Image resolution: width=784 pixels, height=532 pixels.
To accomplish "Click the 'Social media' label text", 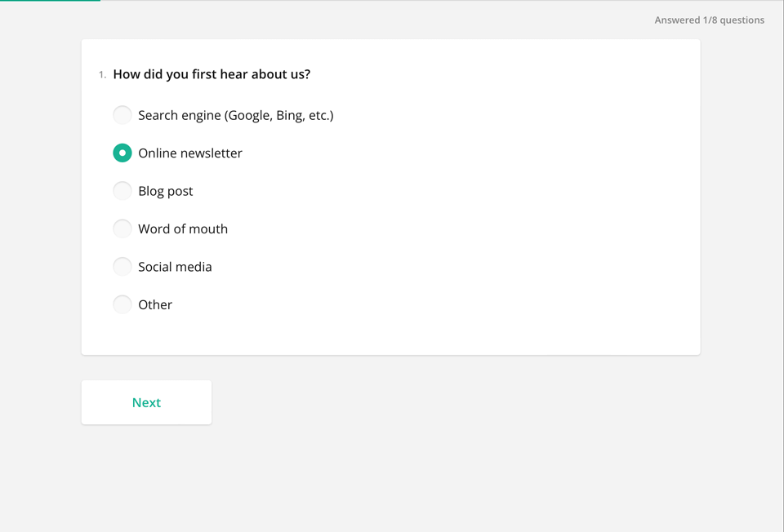I will 175,267.
